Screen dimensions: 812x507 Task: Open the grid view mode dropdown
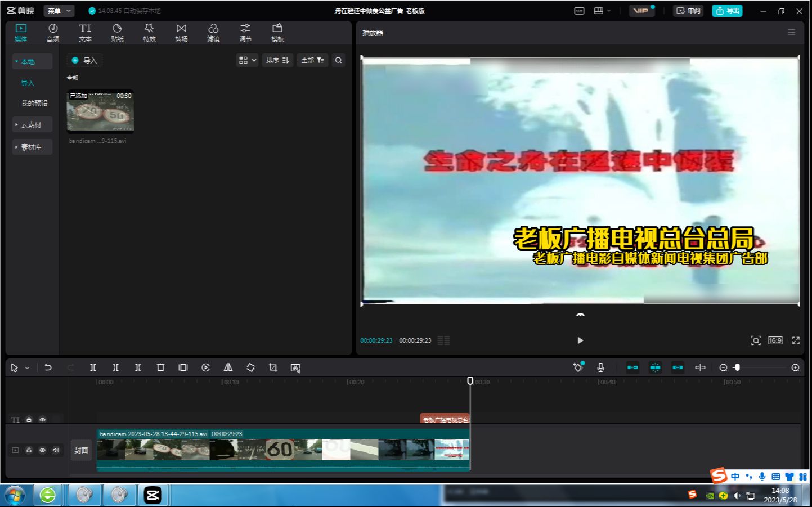point(248,60)
